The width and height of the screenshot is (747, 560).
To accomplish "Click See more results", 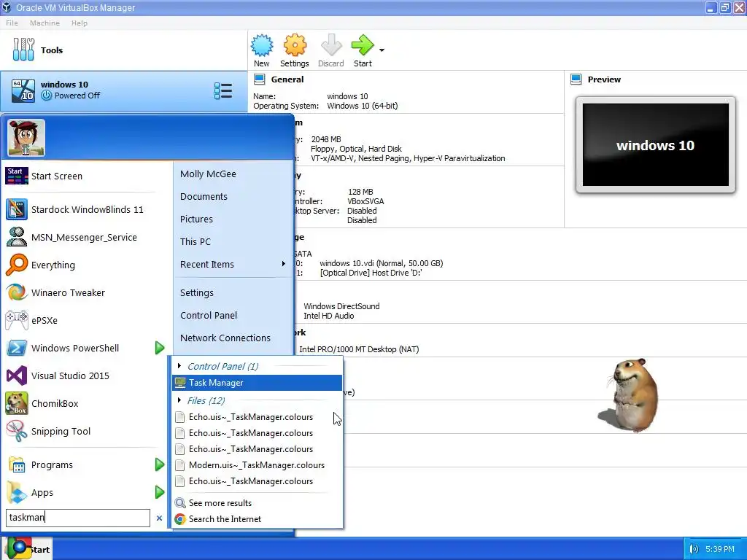I will point(258,503).
